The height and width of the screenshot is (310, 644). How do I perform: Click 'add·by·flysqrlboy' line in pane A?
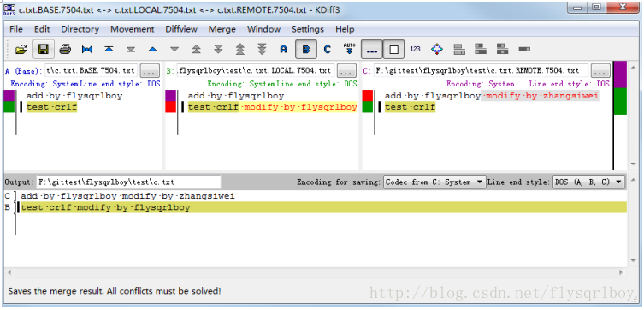coord(74,96)
